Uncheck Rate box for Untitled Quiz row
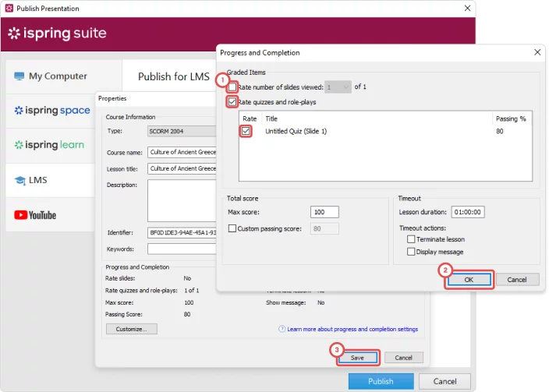Image resolution: width=549 pixels, height=392 pixels. tap(246, 131)
